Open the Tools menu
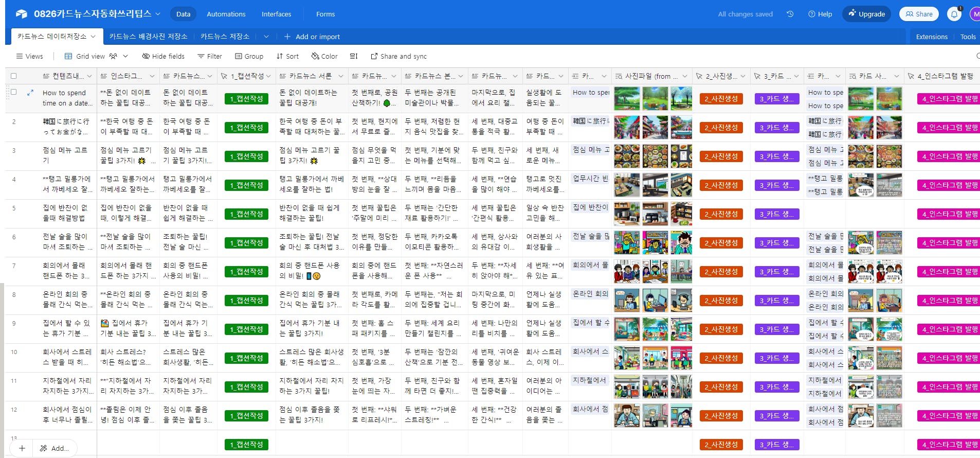Screen dimensions: 980x458 pyautogui.click(x=968, y=37)
